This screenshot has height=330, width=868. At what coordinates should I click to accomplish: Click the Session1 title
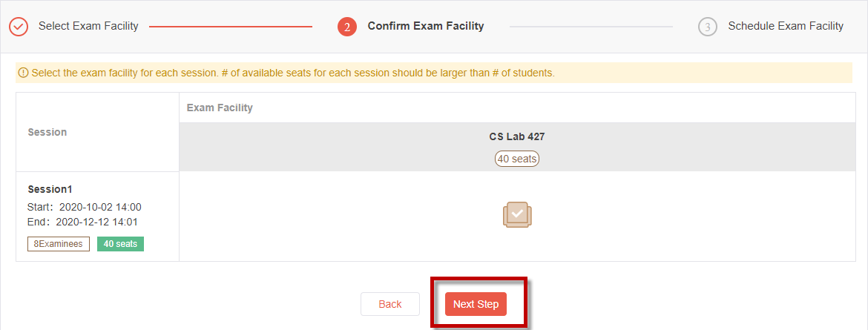50,189
